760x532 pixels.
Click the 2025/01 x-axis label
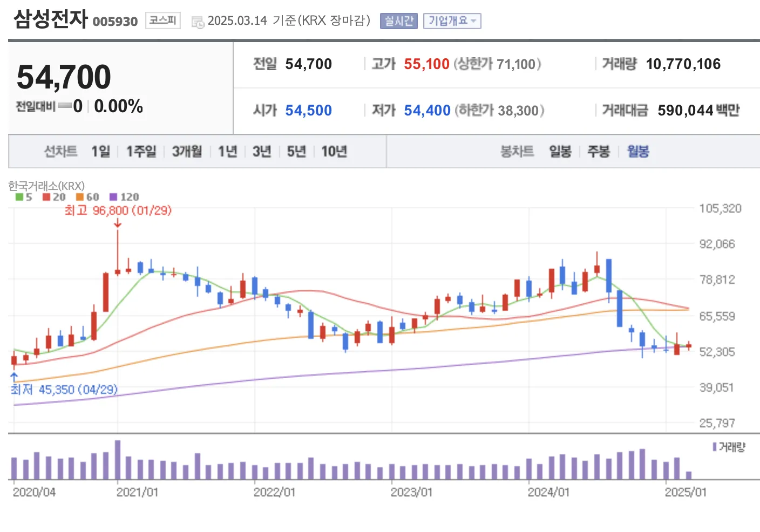pyautogui.click(x=686, y=492)
